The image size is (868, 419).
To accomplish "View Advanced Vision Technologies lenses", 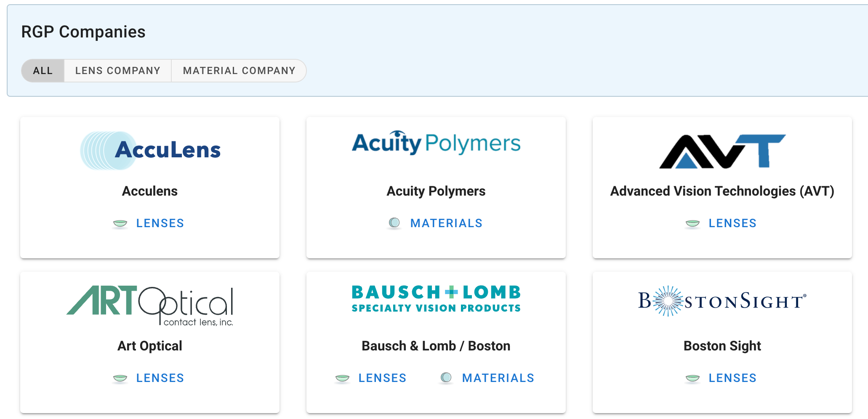I will click(x=732, y=223).
